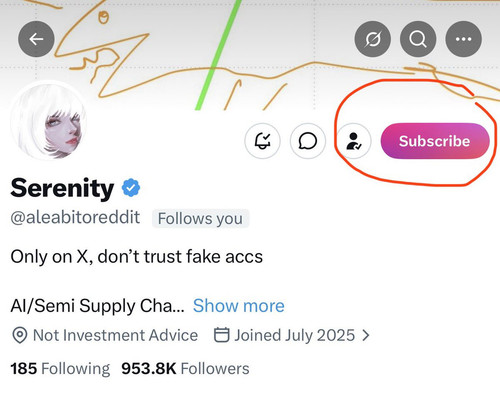Open profile search magnifier icon
500x393 pixels.
click(x=418, y=39)
